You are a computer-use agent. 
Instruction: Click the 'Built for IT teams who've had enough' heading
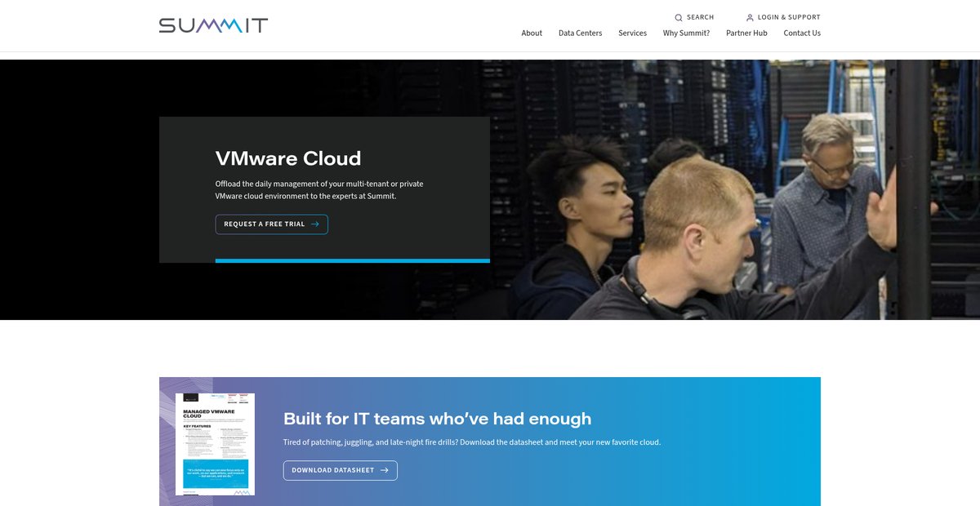coord(437,419)
